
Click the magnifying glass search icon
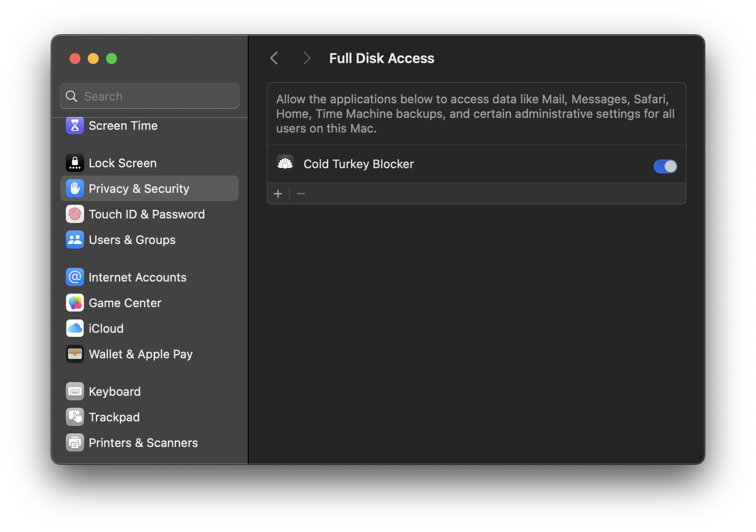72,96
